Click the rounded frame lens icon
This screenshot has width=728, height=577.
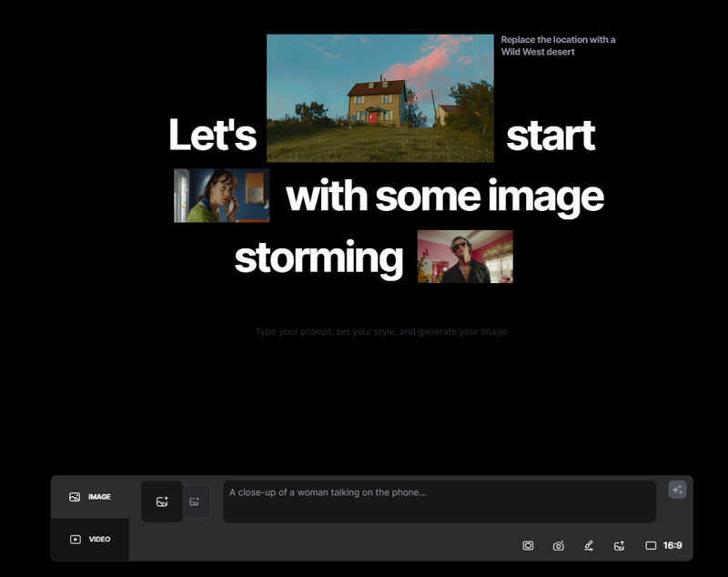coord(528,546)
